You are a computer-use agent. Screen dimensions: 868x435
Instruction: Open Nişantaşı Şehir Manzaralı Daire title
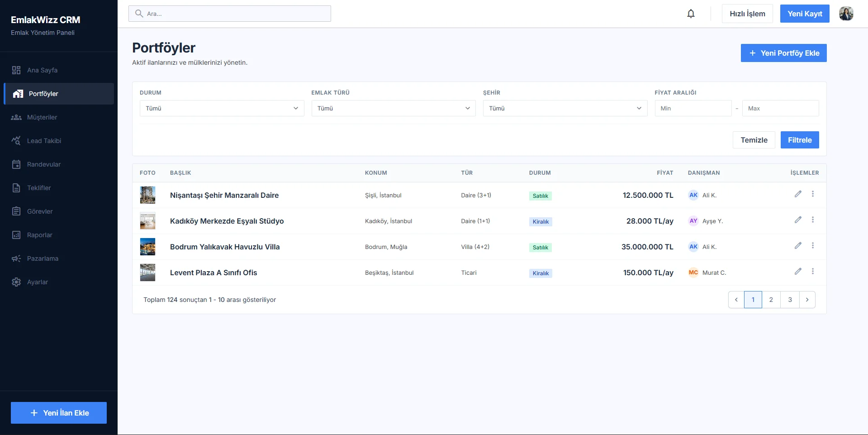click(224, 195)
